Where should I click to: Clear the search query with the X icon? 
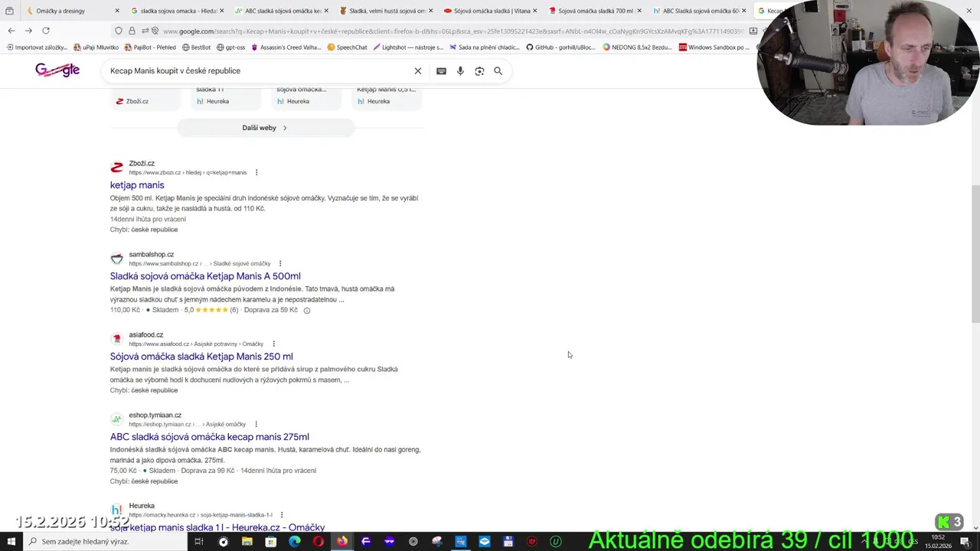point(418,71)
